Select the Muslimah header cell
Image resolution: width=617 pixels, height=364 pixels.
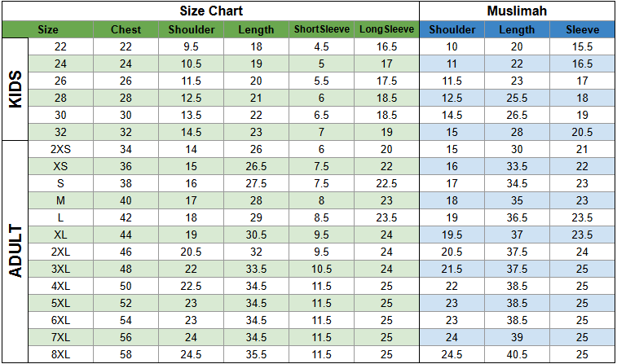(517, 11)
